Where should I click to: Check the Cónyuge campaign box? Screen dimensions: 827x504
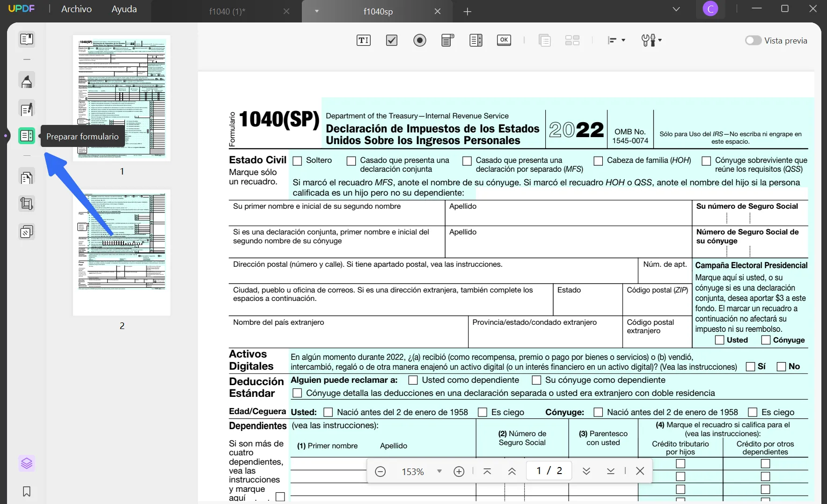[x=766, y=340]
